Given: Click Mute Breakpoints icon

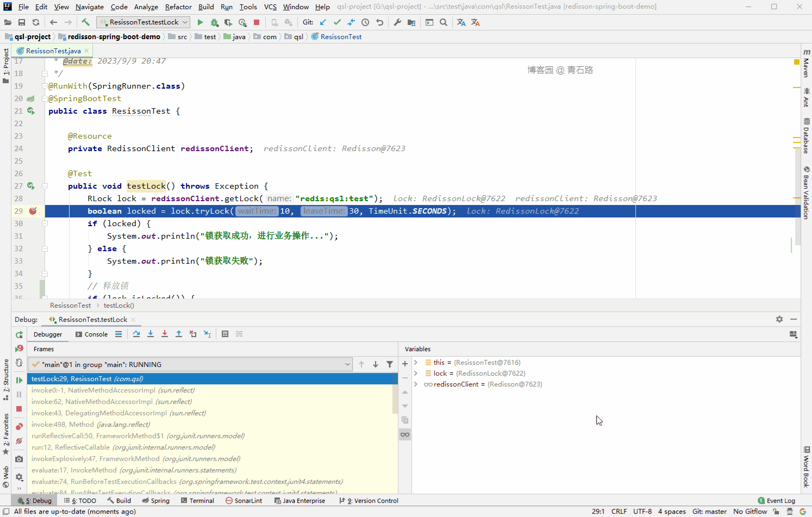Looking at the screenshot, I should pos(19,441).
